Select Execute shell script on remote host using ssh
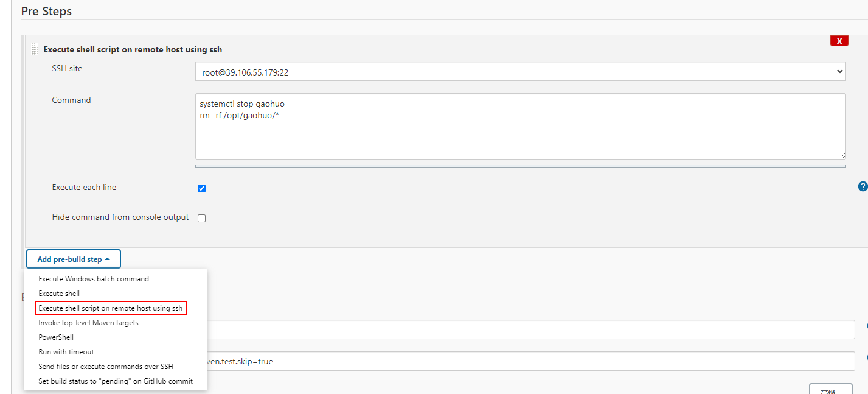This screenshot has width=868, height=394. pos(111,308)
